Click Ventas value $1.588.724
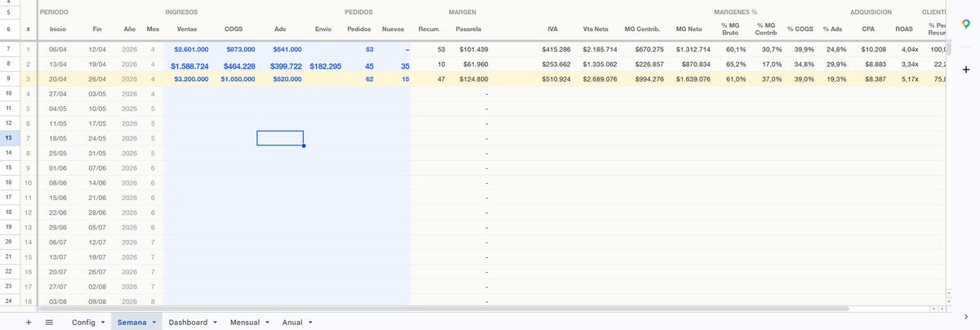This screenshot has width=980, height=330. point(189,65)
